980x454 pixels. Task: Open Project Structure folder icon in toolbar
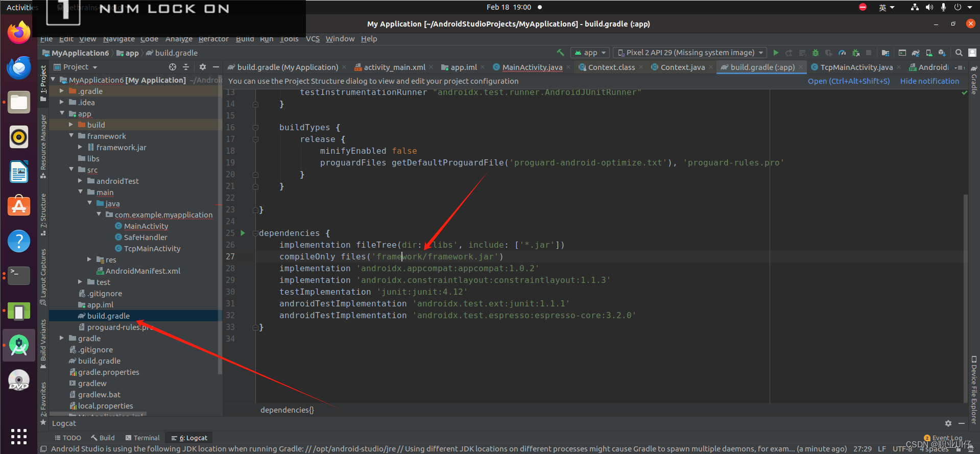[886, 53]
